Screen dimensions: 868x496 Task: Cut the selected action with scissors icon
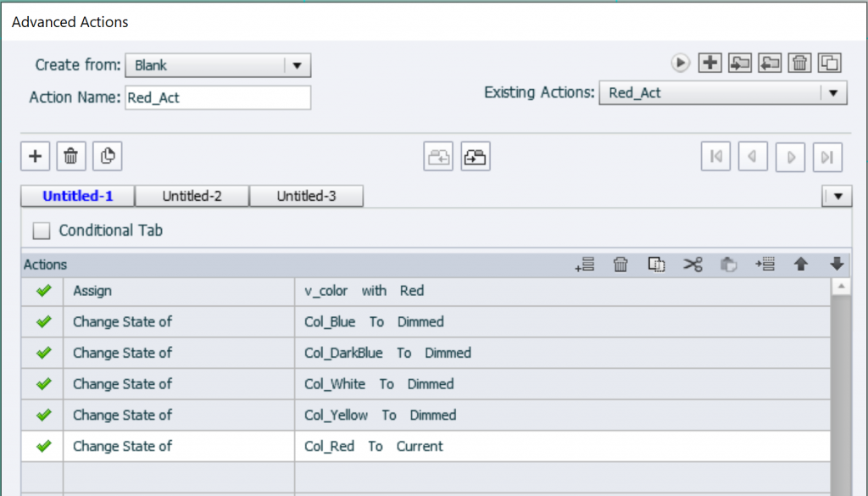tap(693, 265)
